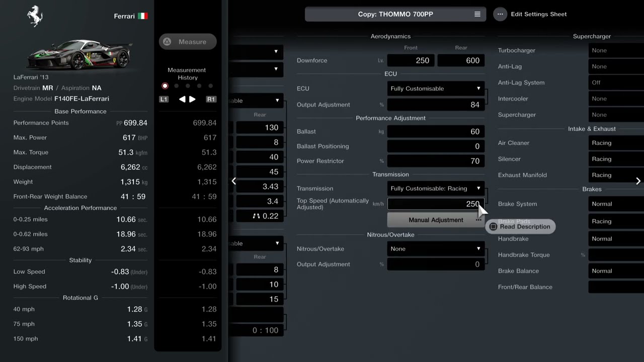Edit the rear downforce value 600
The width and height of the screenshot is (644, 362).
pyautogui.click(x=461, y=60)
